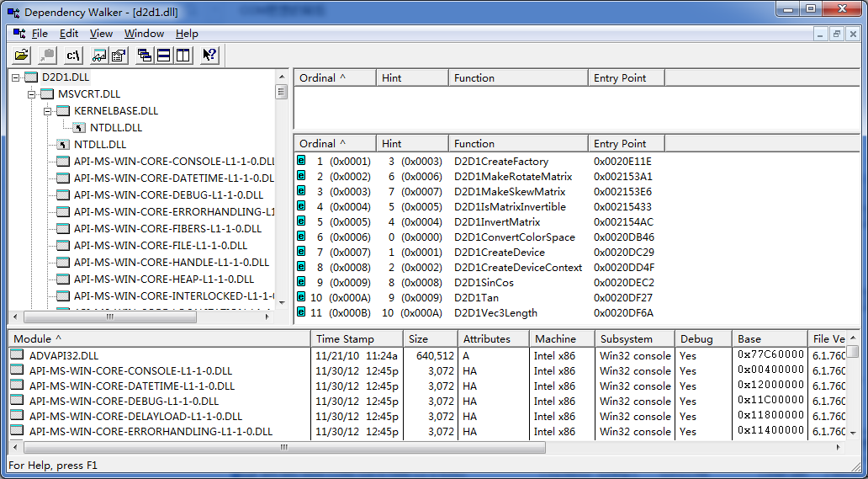Click the export icon beside D2D1CreateDevice
Screen dimensions: 868x479
tap(301, 252)
